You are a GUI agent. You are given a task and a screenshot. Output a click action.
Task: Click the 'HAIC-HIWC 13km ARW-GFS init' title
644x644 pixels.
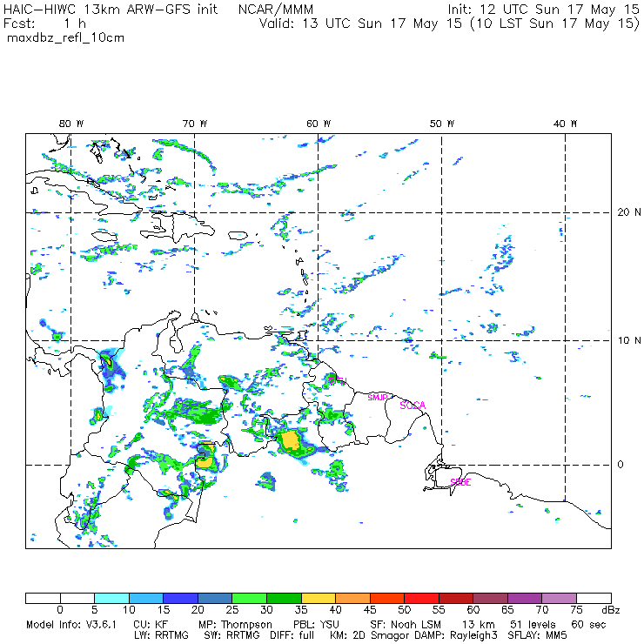pyautogui.click(x=110, y=9)
